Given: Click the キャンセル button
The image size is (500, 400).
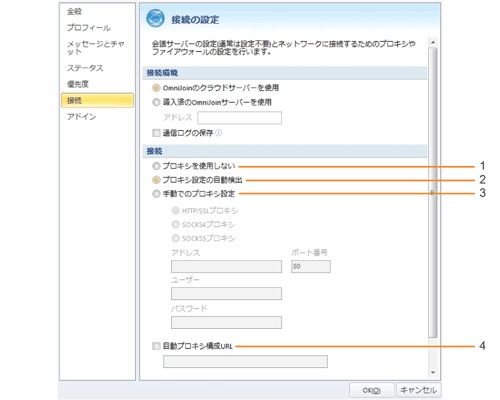Looking at the screenshot, I should [x=418, y=390].
